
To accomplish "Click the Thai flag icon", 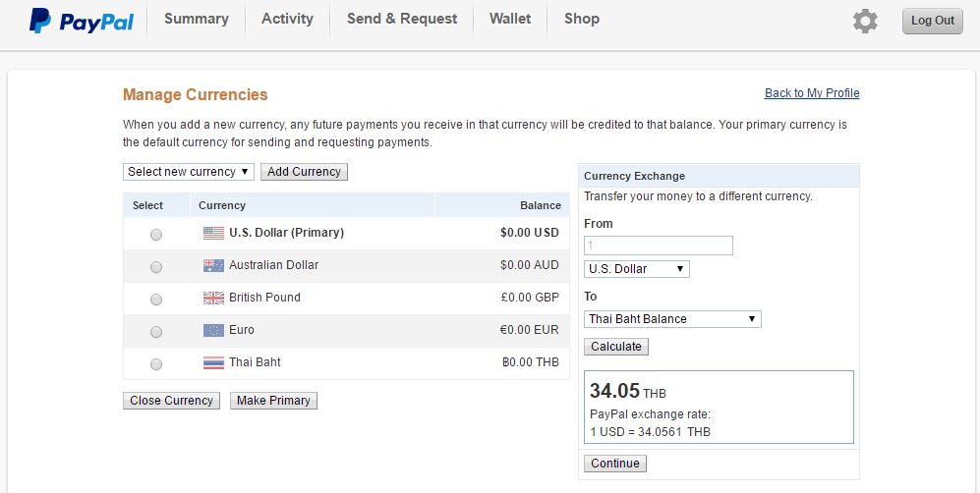I will pos(213,363).
